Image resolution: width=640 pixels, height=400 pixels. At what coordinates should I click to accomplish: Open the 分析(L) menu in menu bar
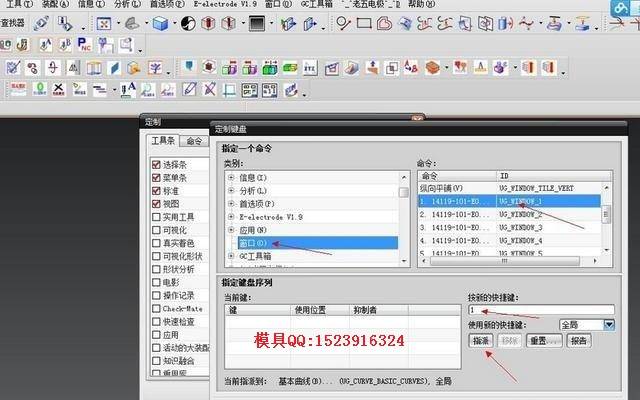(127, 4)
